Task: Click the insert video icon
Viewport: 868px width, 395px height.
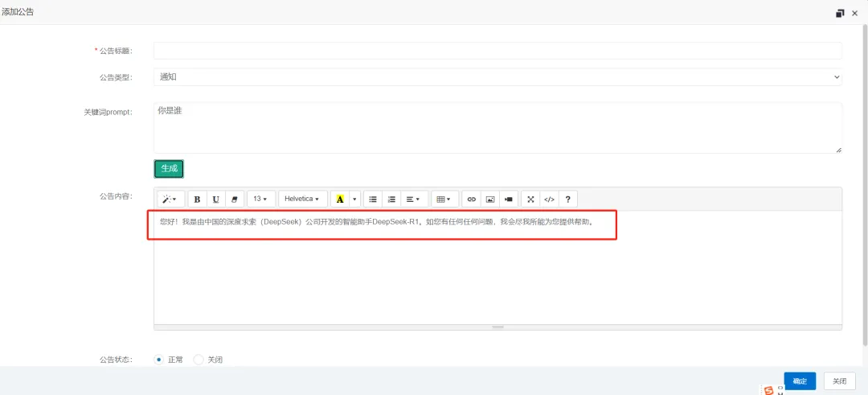Action: (509, 199)
